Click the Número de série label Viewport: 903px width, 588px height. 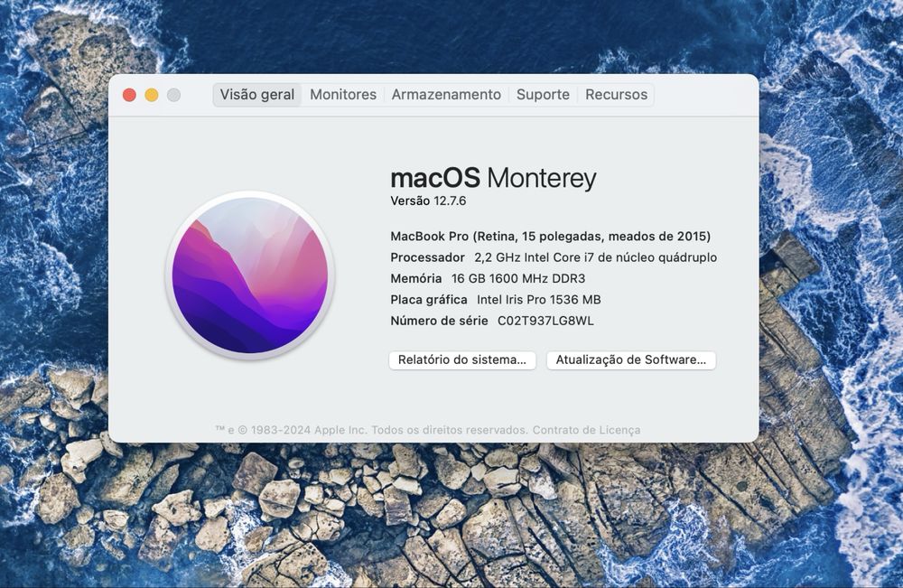point(439,321)
